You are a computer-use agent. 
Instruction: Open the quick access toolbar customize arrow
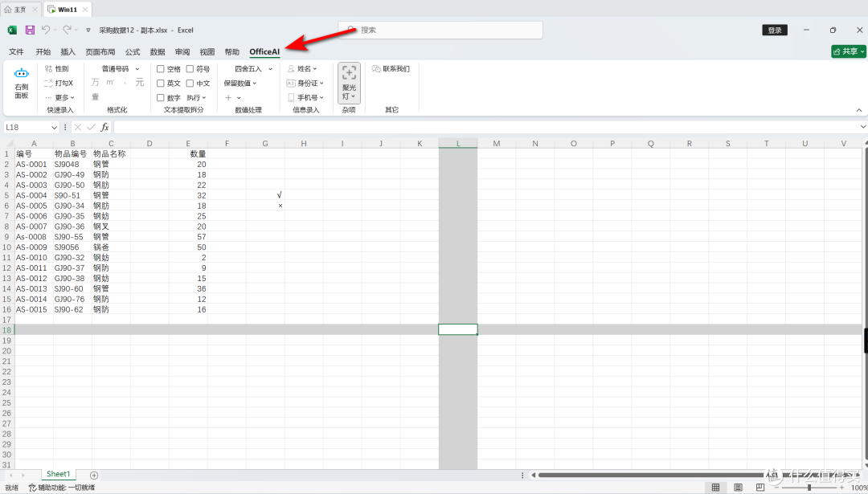tap(88, 31)
